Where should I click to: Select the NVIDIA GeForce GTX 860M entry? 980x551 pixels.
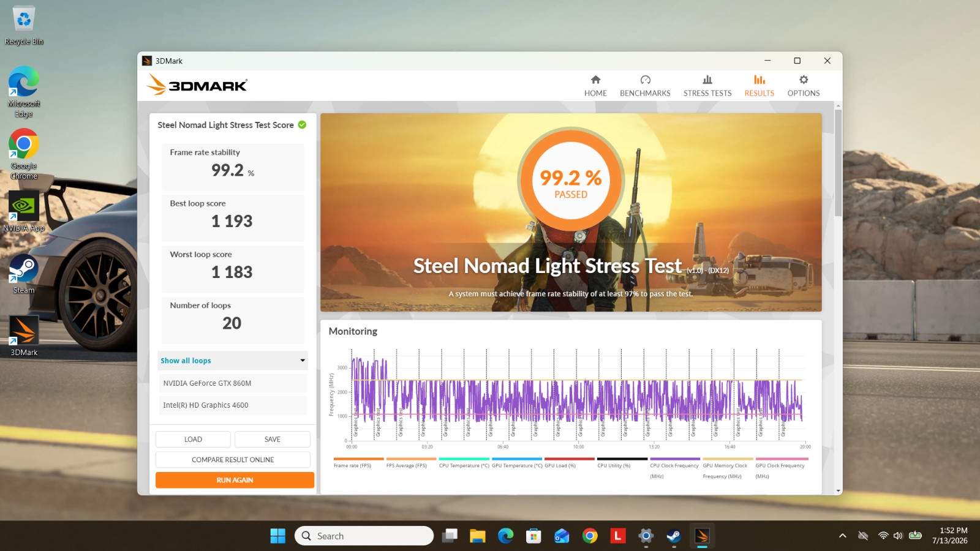tap(233, 383)
